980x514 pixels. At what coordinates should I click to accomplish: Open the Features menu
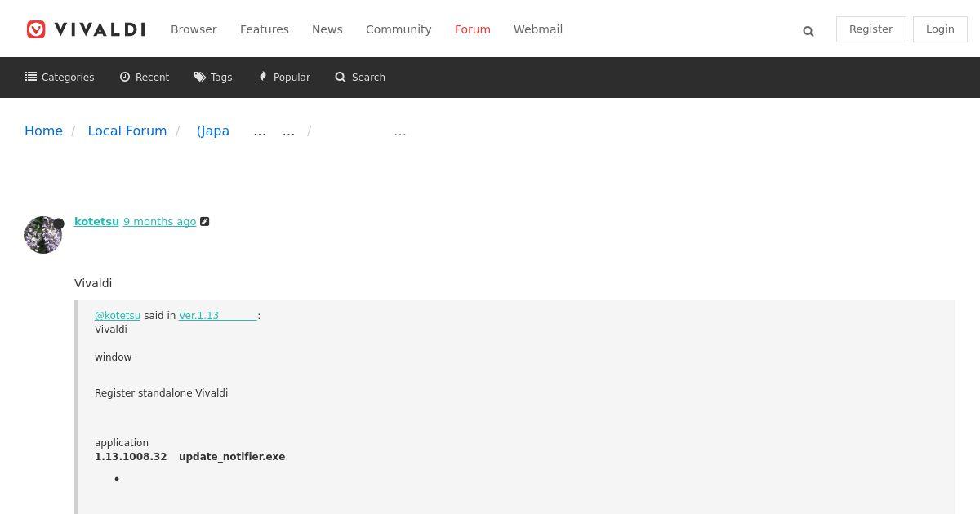click(x=265, y=29)
